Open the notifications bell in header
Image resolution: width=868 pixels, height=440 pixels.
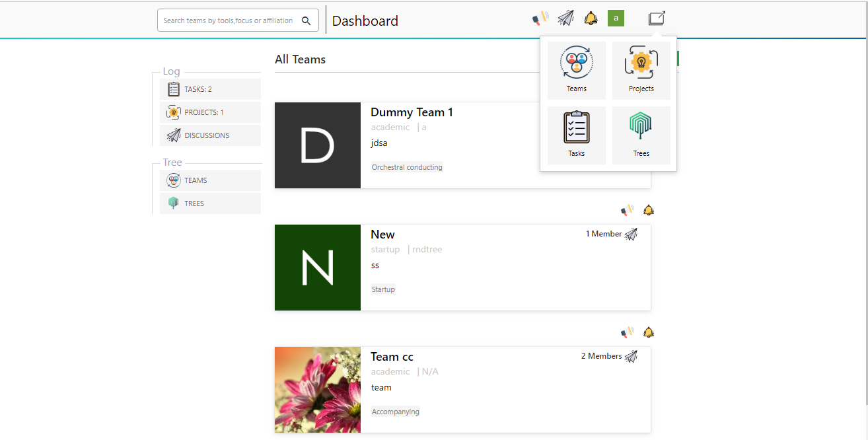coord(591,18)
